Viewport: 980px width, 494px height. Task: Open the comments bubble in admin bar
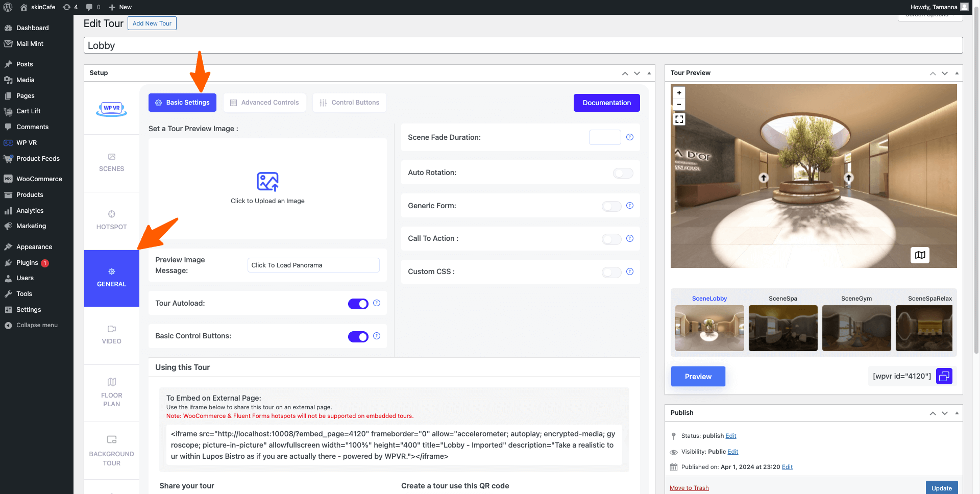pyautogui.click(x=93, y=7)
